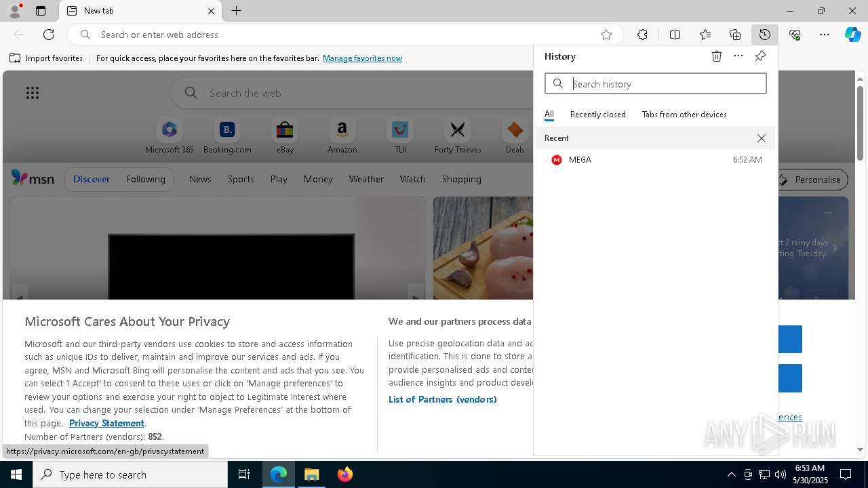Image resolution: width=868 pixels, height=488 pixels.
Task: Open the Play menu item
Action: [x=279, y=179]
